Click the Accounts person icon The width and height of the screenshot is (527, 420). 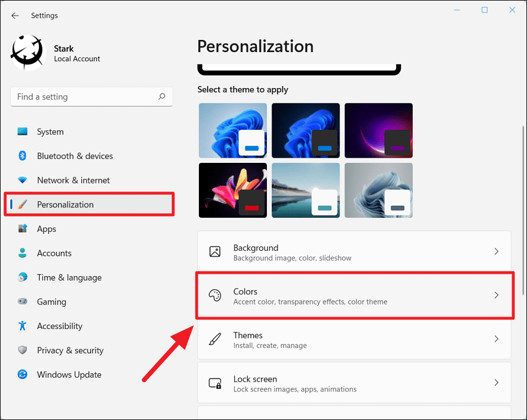click(22, 253)
